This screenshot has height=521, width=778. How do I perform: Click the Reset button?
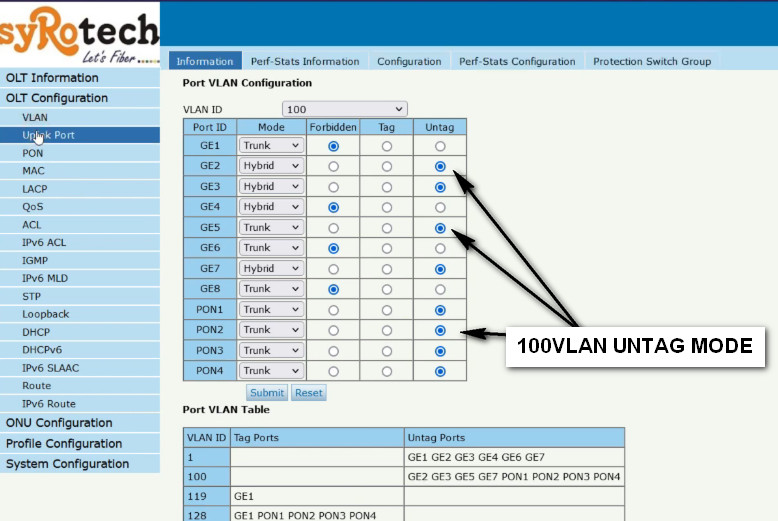pyautogui.click(x=308, y=393)
